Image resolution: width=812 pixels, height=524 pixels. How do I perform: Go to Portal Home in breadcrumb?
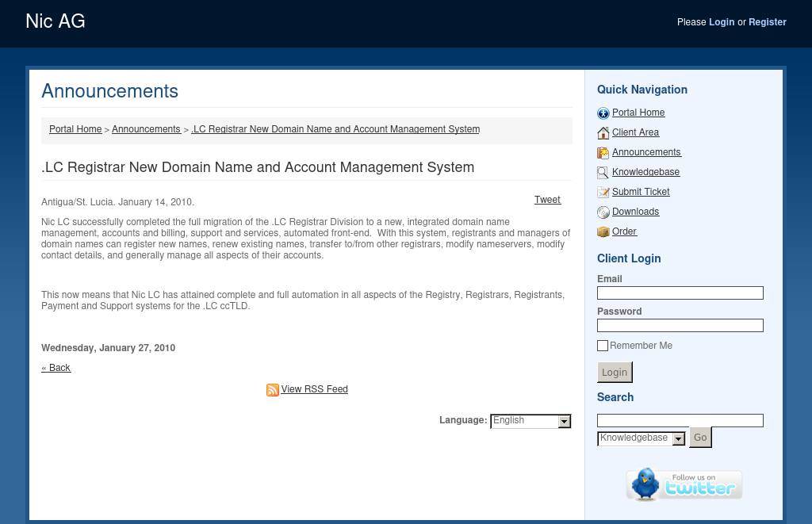(x=75, y=129)
